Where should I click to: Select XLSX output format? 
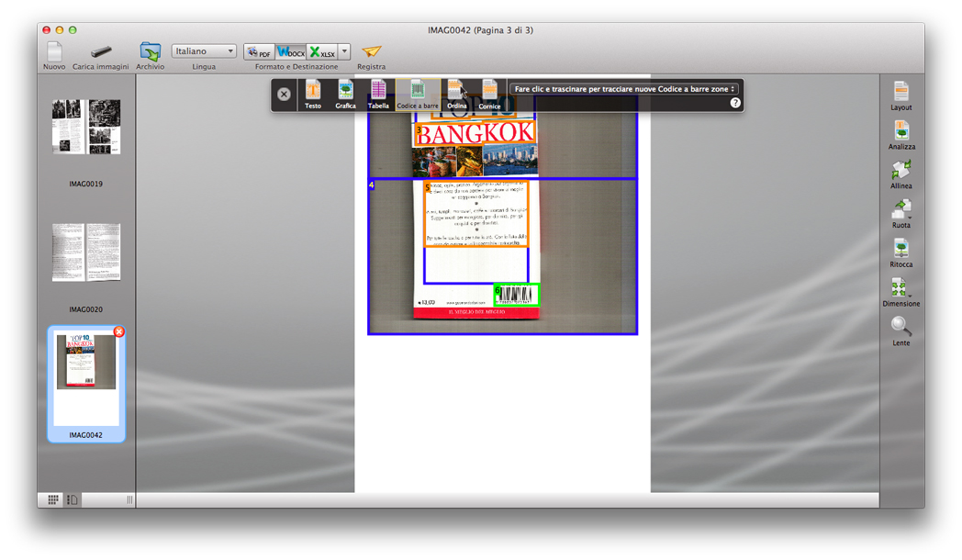pos(322,52)
